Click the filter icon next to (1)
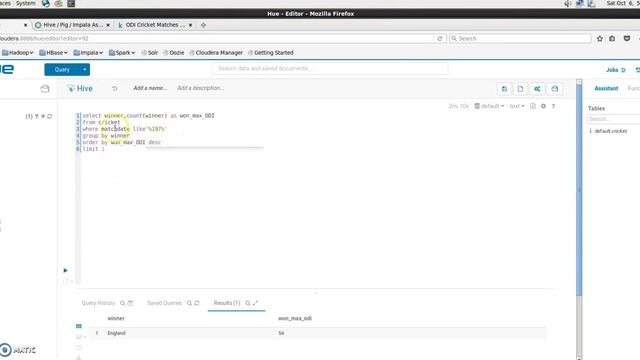Screen dimensions: 640x360 pyautogui.click(x=37, y=116)
